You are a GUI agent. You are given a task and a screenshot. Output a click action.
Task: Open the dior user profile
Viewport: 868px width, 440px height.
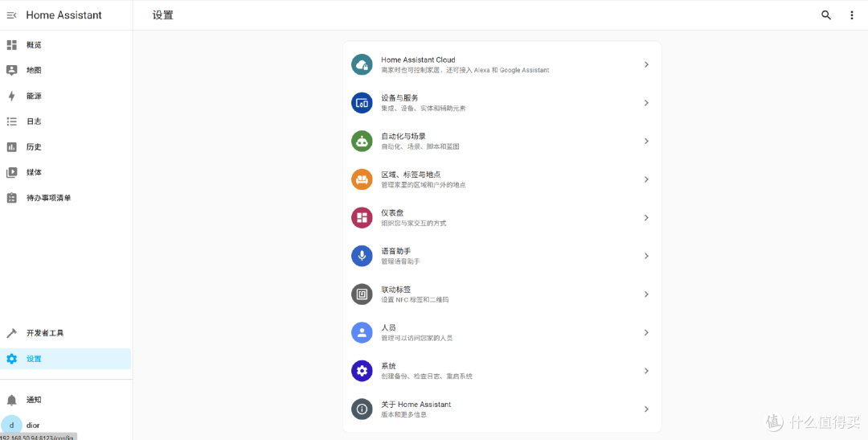click(x=32, y=425)
